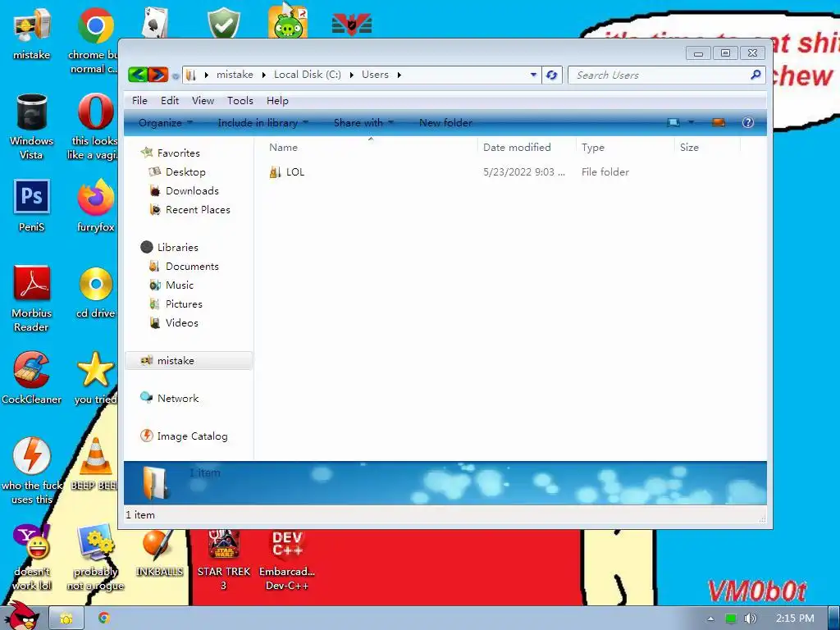Select the Photoshop PeniS desktop icon
Image resolution: width=840 pixels, height=630 pixels.
(x=32, y=205)
